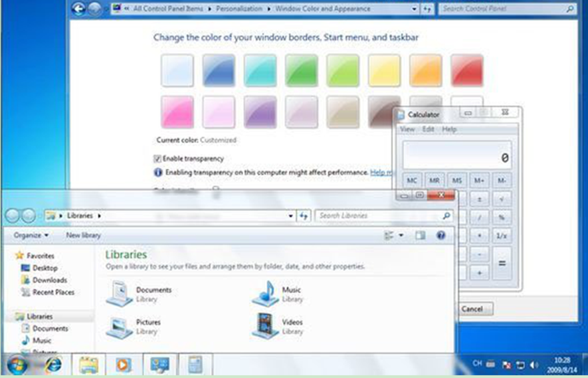588x378 pixels.
Task: Open the Calculator View menu
Action: 407,130
